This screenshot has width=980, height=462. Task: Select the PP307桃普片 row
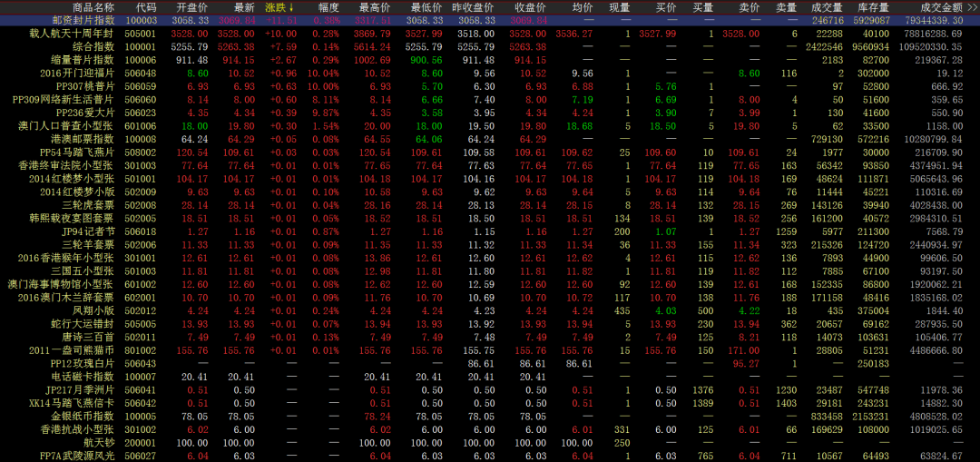tap(490, 85)
